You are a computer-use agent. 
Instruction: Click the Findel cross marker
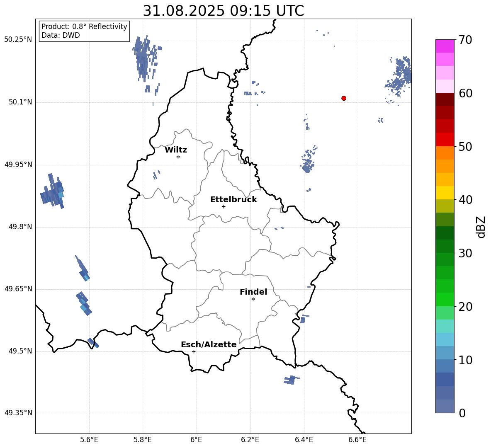click(x=253, y=299)
